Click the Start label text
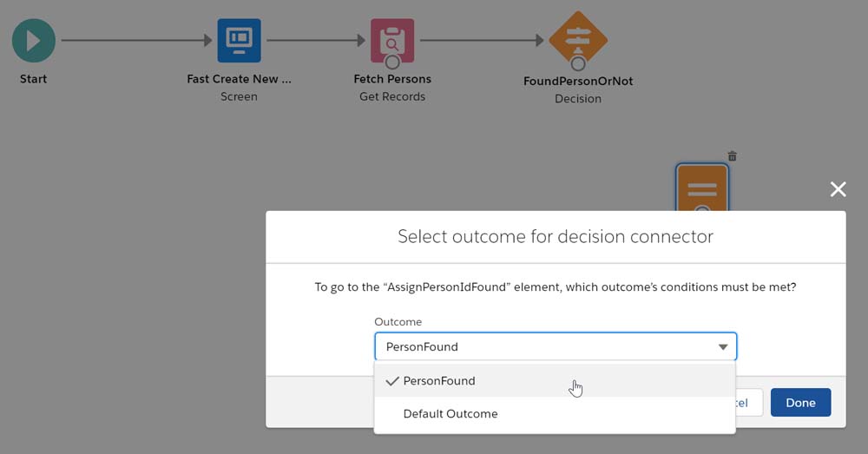This screenshot has width=868, height=454. click(34, 79)
